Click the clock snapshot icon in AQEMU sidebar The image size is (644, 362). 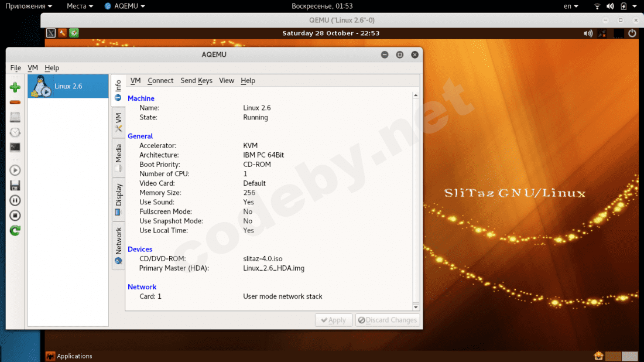tap(15, 132)
